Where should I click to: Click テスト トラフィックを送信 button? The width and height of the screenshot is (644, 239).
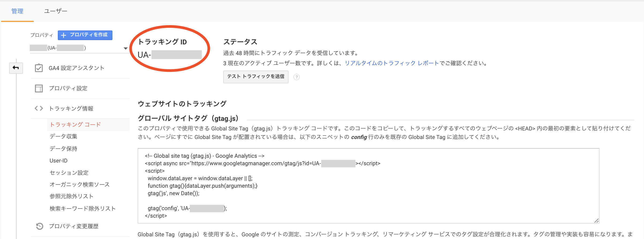pos(256,77)
